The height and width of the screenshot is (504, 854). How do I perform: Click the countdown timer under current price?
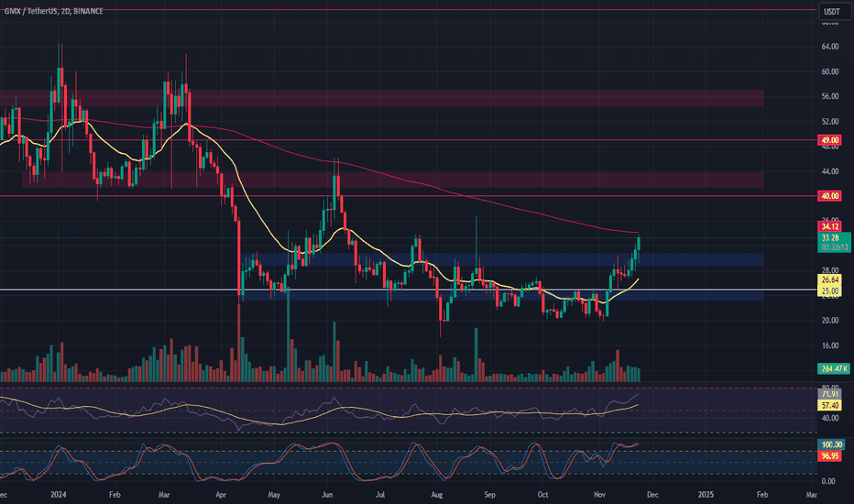pyautogui.click(x=834, y=247)
